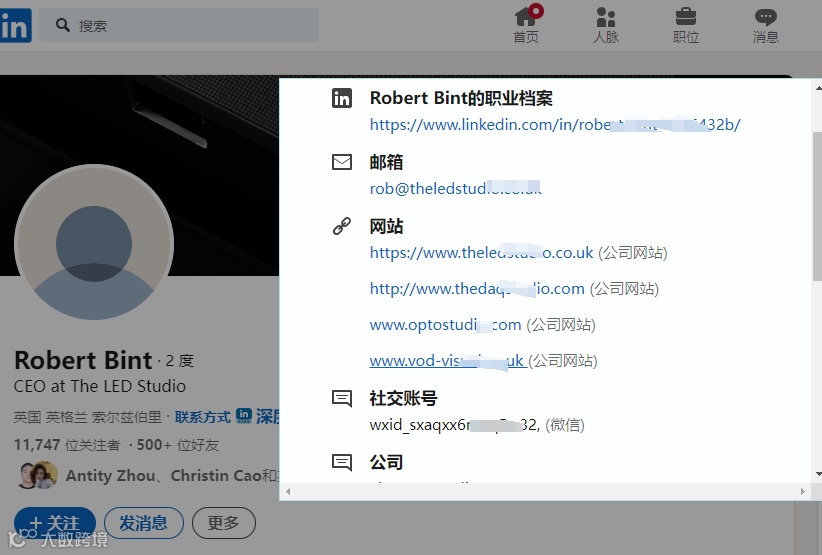Click the 英国 英格兰 索尔兹伯里 location text
The image size is (822, 555).
tap(88, 417)
